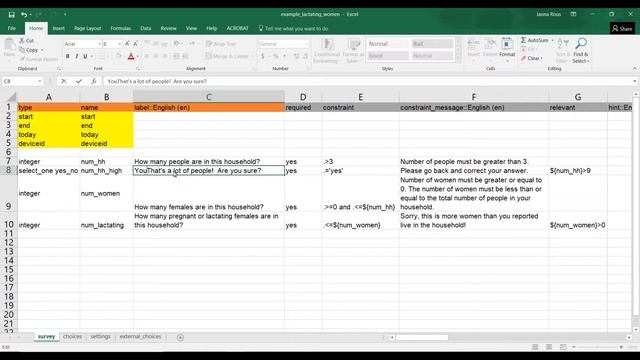Open the Formulas ribbon tab
Screen dimensions: 640x360
(120, 29)
